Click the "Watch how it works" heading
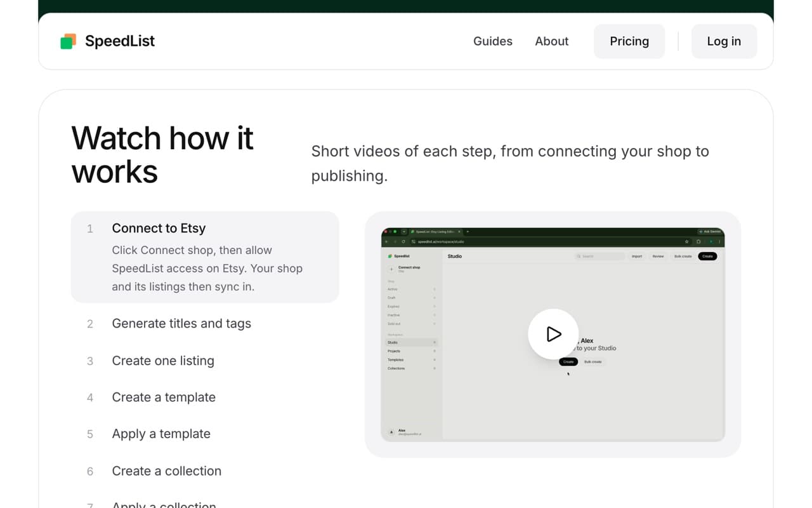The image size is (812, 508). (x=162, y=155)
